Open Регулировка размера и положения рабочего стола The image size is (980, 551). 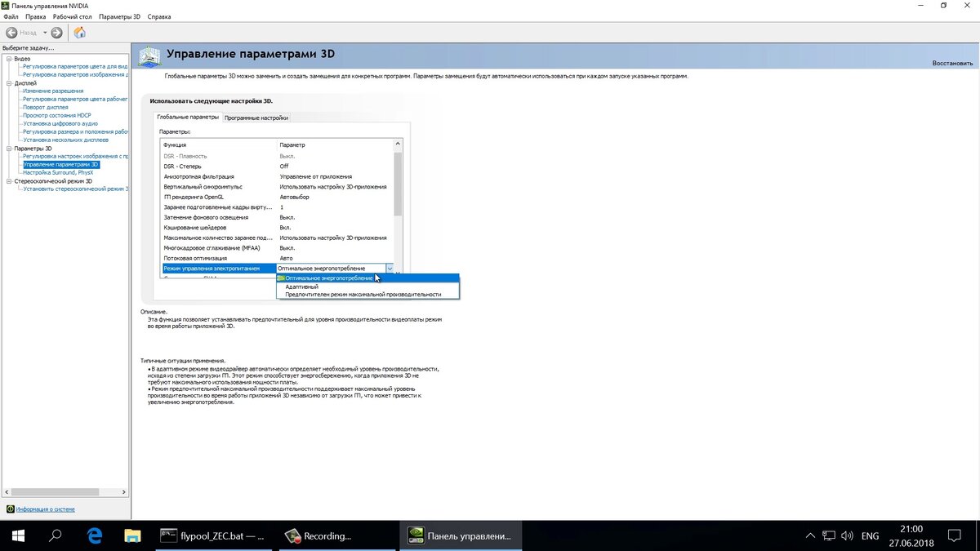[75, 132]
